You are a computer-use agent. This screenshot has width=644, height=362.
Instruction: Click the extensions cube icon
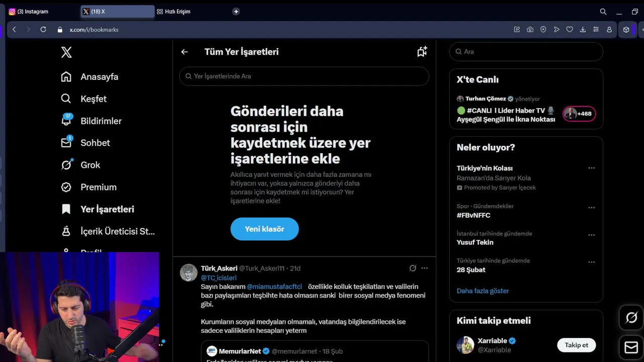[626, 30]
